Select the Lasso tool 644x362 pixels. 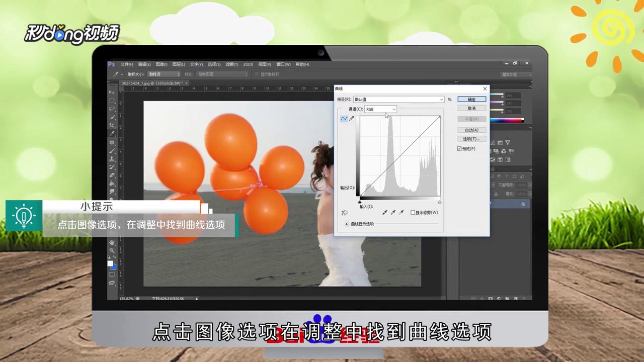tap(112, 109)
